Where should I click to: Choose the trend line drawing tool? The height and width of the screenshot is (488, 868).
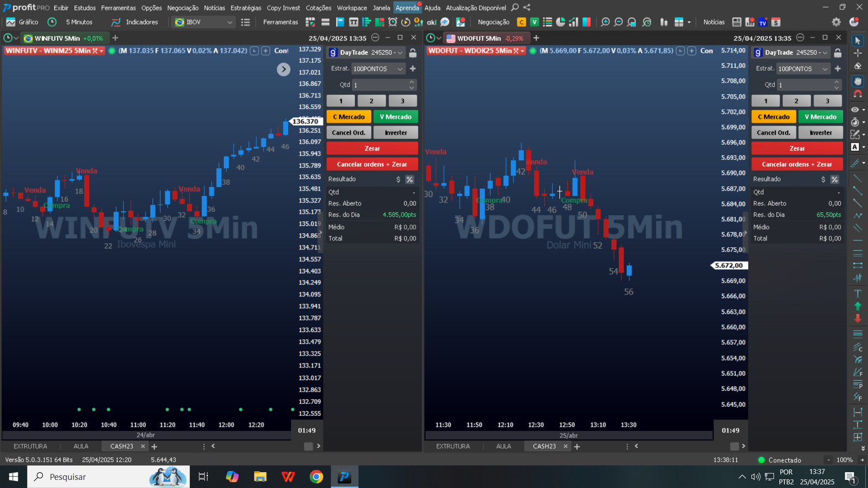pos(858,178)
